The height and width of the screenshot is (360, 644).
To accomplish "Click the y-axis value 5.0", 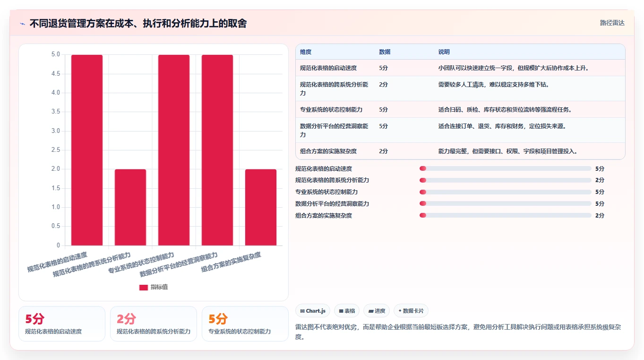I will click(x=56, y=54).
